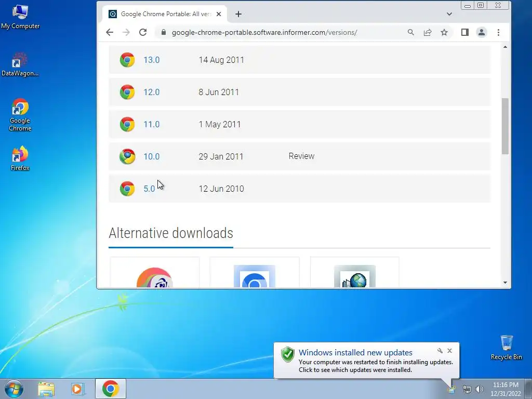Open a new tab with the plus button
This screenshot has height=399, width=532.
pos(238,14)
